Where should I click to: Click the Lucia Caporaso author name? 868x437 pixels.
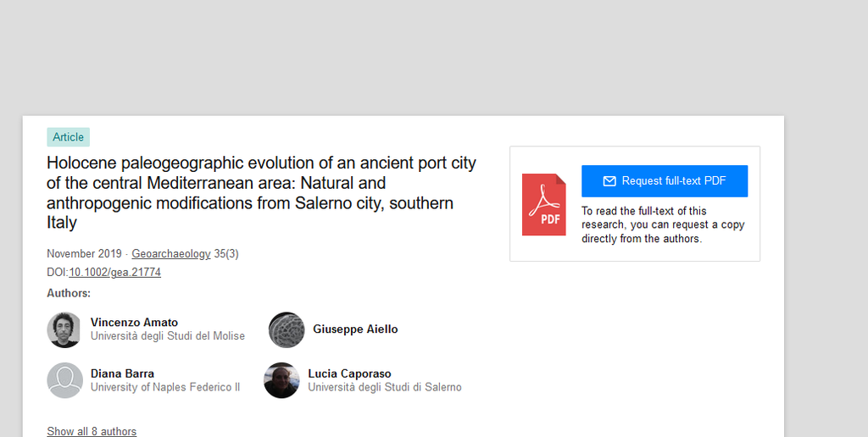click(349, 373)
